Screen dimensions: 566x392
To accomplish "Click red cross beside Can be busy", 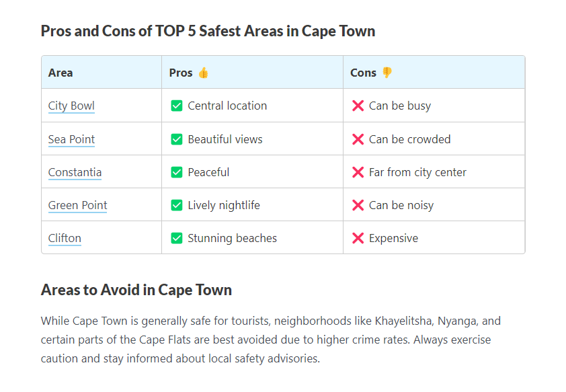I will point(358,106).
